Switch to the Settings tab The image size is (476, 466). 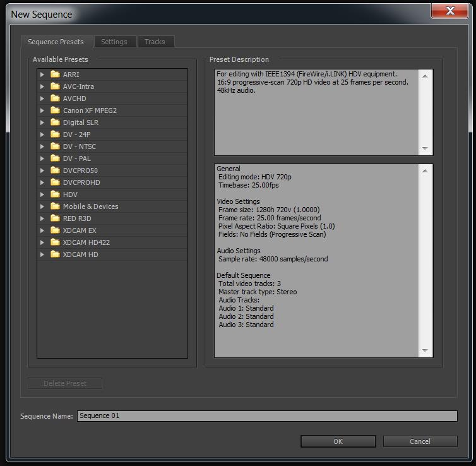[x=114, y=42]
